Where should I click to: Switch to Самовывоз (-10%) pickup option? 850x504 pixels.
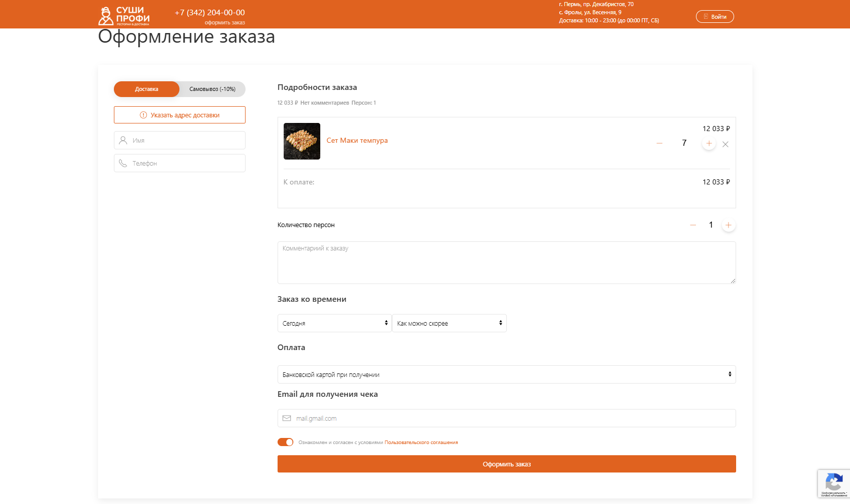pyautogui.click(x=212, y=89)
